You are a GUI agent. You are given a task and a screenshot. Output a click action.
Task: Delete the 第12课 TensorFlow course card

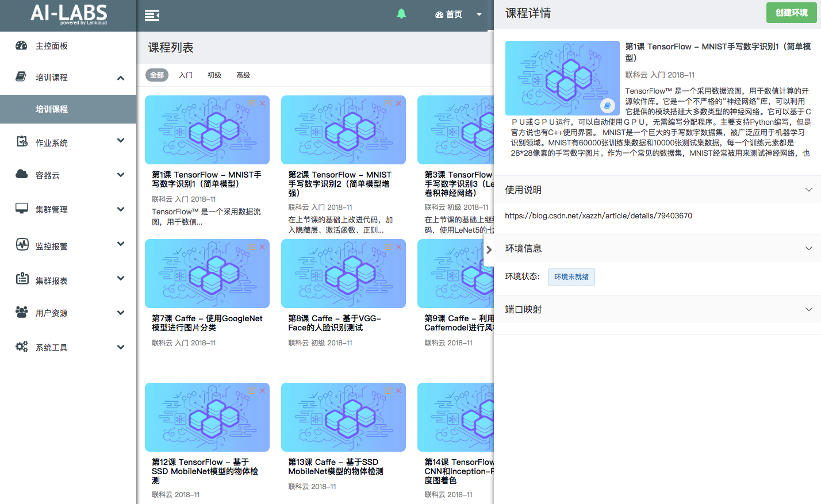click(x=262, y=391)
